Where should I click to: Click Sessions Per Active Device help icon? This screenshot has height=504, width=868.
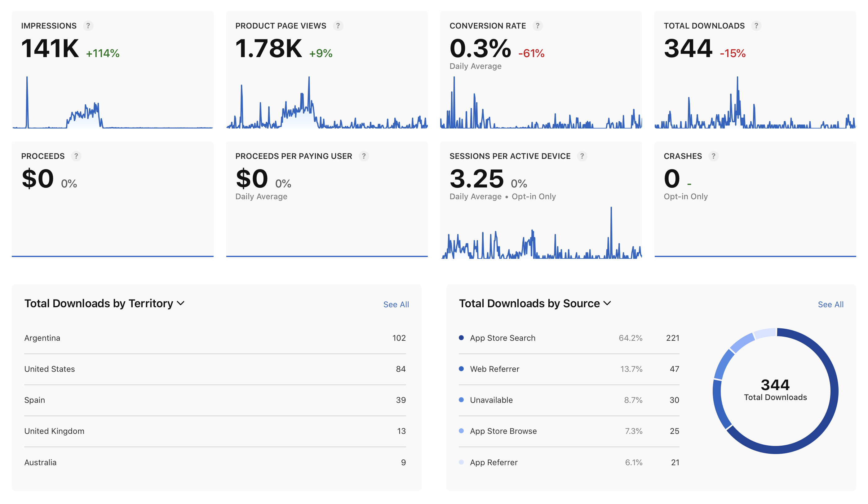click(x=582, y=156)
